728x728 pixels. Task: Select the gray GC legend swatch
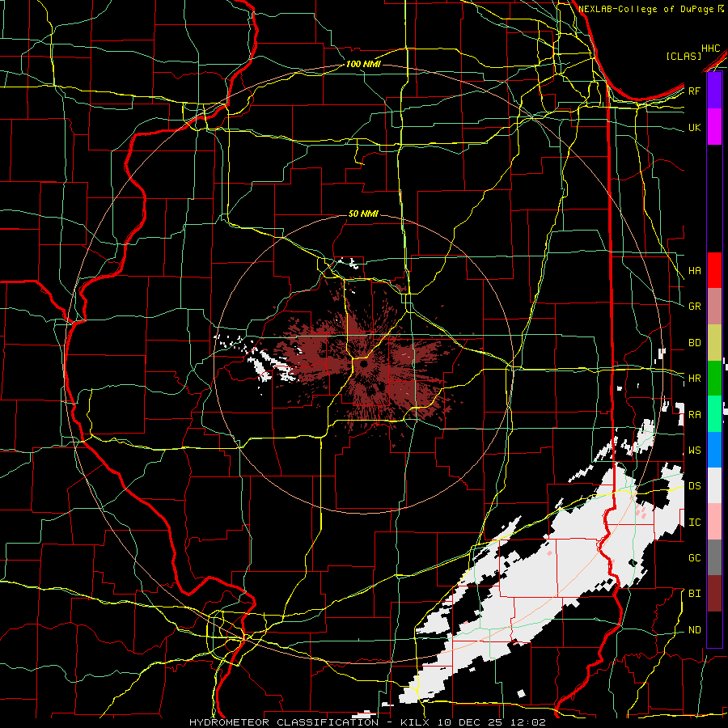714,557
